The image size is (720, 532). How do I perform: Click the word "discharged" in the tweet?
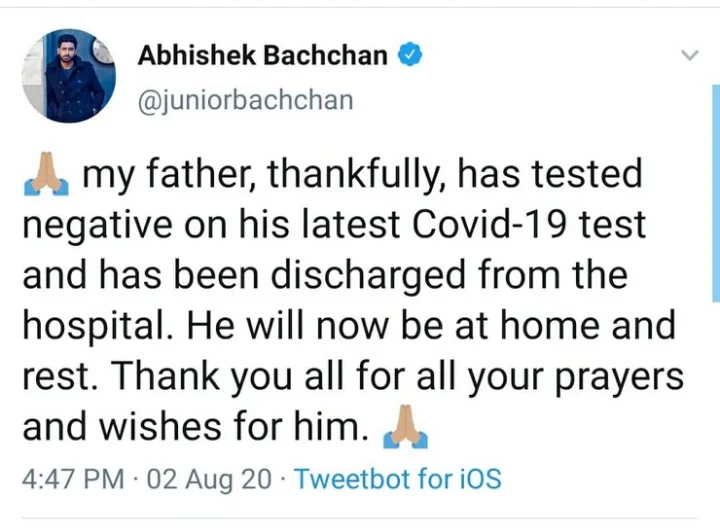pyautogui.click(x=368, y=275)
